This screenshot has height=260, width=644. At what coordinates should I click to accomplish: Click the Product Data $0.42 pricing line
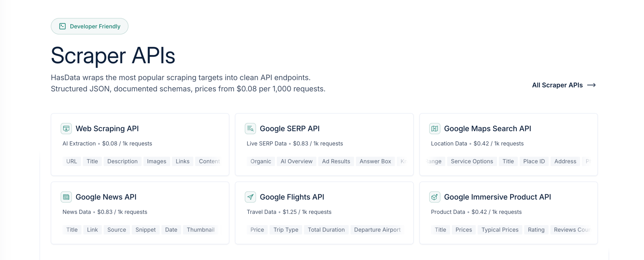476,212
